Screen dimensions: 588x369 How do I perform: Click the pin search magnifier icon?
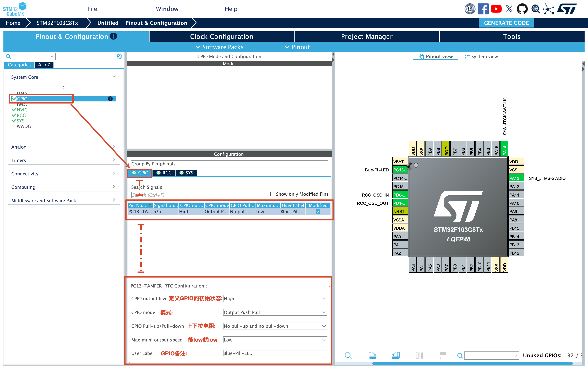click(460, 355)
